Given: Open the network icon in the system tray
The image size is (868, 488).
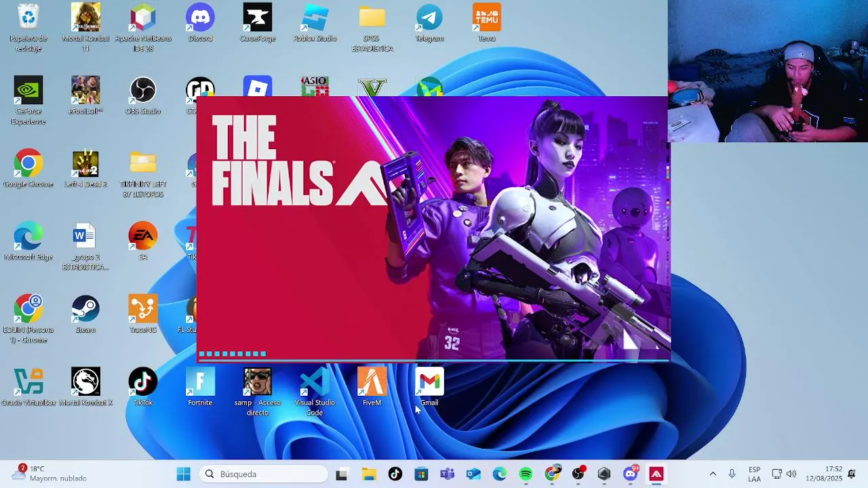Looking at the screenshot, I should [x=777, y=474].
